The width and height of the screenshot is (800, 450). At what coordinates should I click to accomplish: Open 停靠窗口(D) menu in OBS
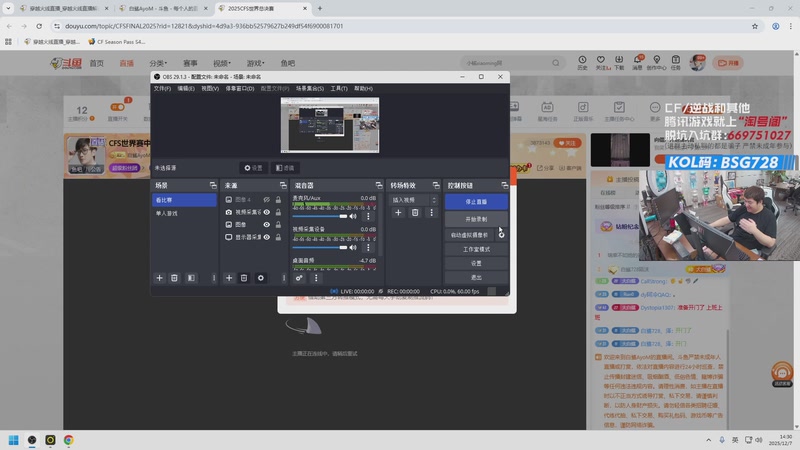point(240,88)
